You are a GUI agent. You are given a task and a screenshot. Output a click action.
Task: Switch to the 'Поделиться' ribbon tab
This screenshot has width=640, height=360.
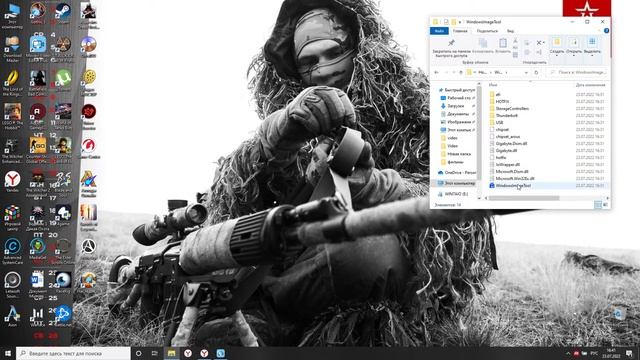pyautogui.click(x=487, y=31)
